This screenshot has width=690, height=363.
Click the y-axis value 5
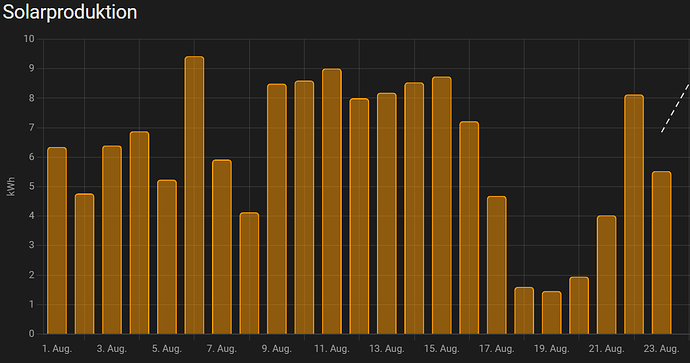32,187
